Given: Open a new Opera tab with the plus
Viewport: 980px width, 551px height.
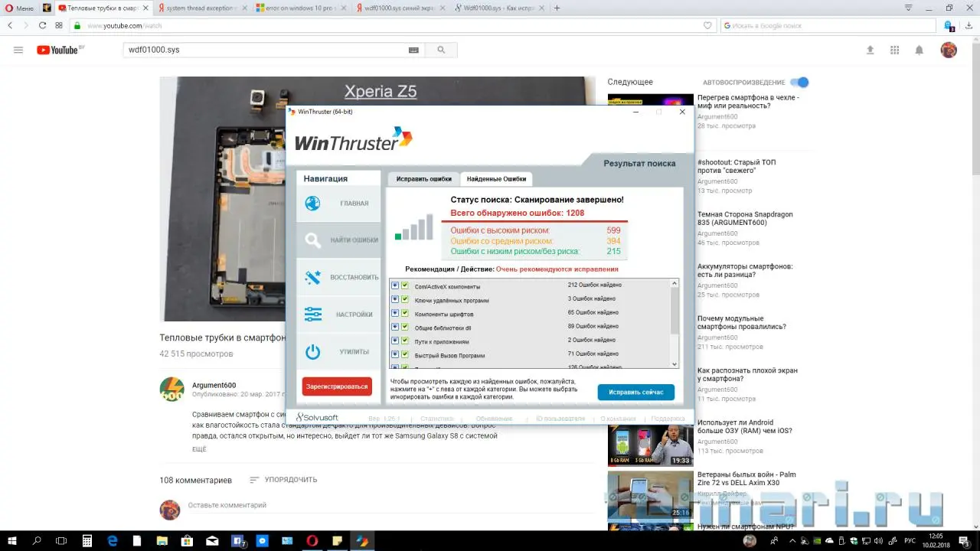Looking at the screenshot, I should coord(557,8).
